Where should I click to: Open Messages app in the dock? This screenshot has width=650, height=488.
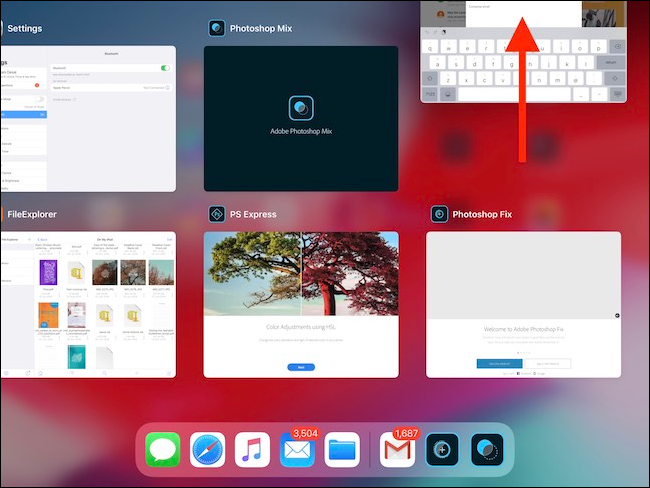click(163, 449)
